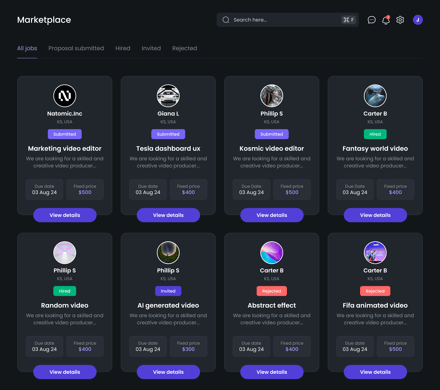Click the Rejected badge on Abstract effect
The width and height of the screenshot is (440, 390).
[272, 291]
